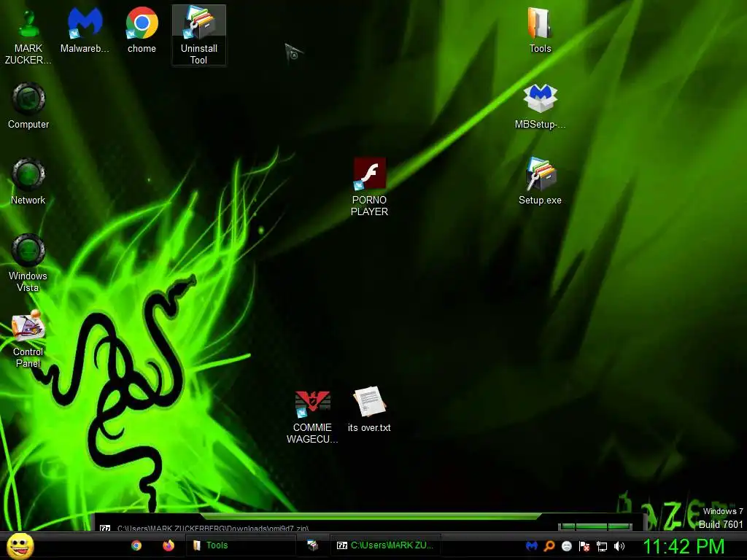Open the Action Center flag tray icon
747x560 pixels.
[584, 546]
